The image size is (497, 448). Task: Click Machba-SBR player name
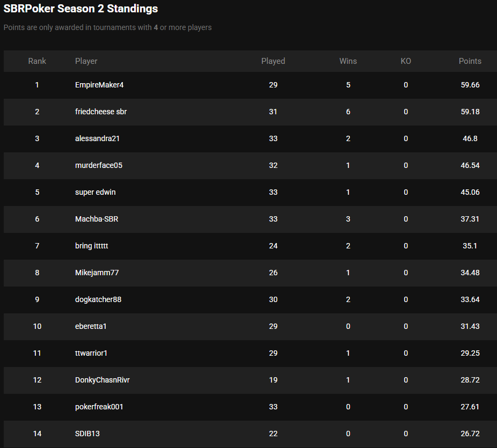coord(97,219)
